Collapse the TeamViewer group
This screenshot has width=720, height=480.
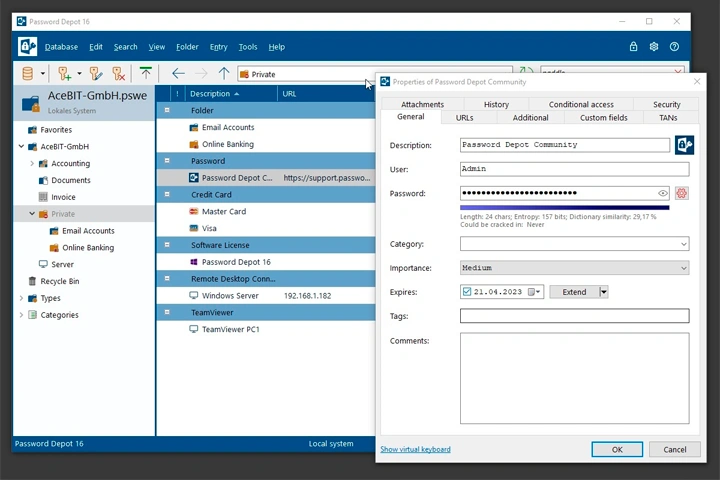click(x=167, y=312)
